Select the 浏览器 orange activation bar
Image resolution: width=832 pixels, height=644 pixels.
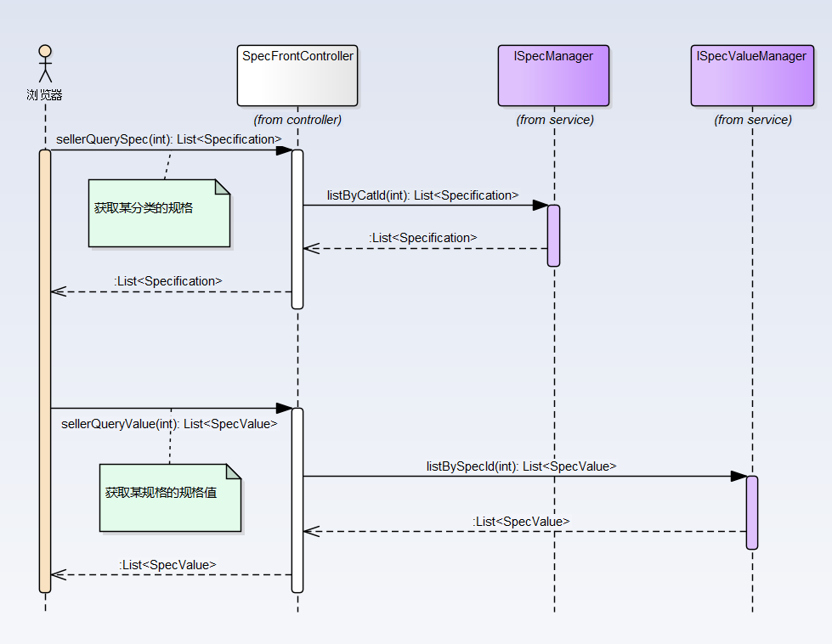(x=45, y=370)
